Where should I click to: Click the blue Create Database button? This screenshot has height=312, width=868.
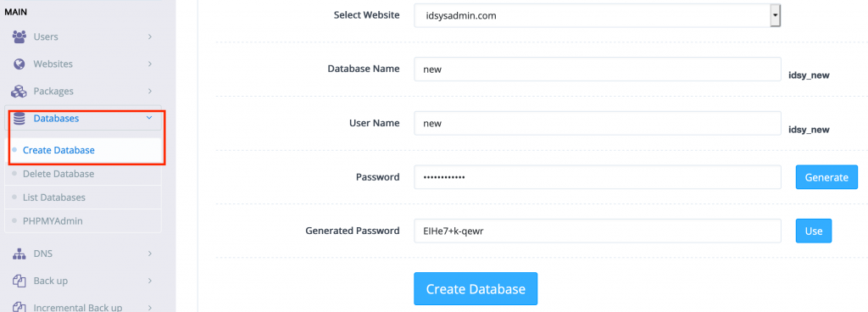tap(476, 289)
